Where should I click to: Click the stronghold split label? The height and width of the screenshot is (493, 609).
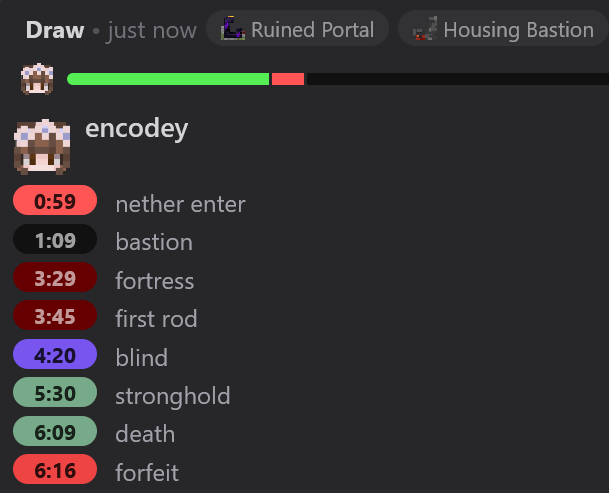tap(173, 396)
